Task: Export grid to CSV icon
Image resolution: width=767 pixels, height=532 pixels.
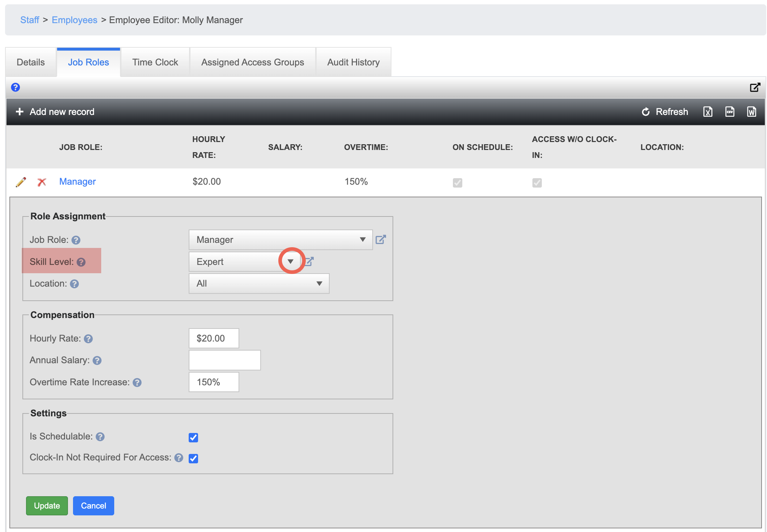Action: (x=730, y=112)
